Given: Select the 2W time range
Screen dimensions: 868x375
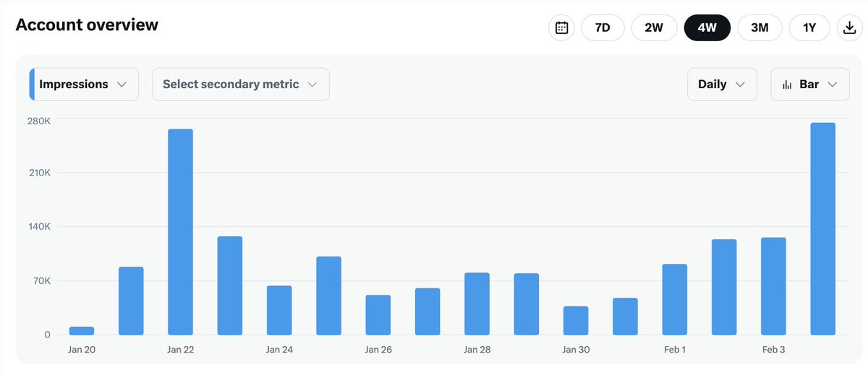Looking at the screenshot, I should point(654,28).
